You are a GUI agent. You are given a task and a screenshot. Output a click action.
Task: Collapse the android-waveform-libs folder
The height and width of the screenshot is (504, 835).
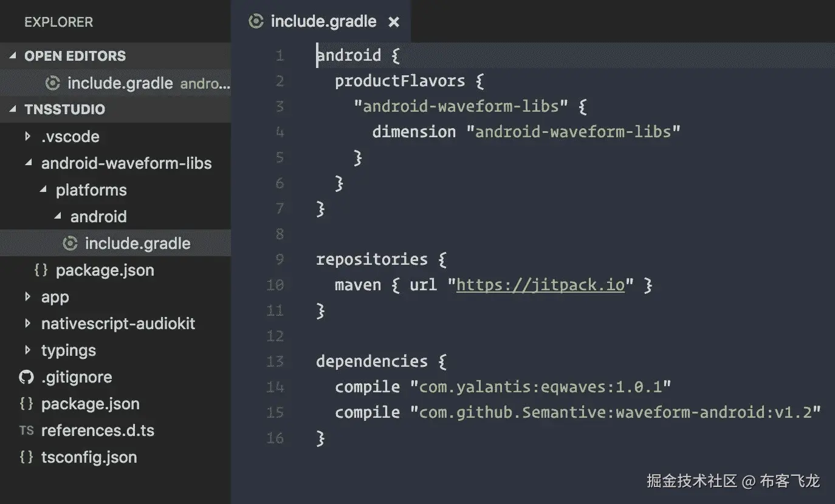click(27, 163)
